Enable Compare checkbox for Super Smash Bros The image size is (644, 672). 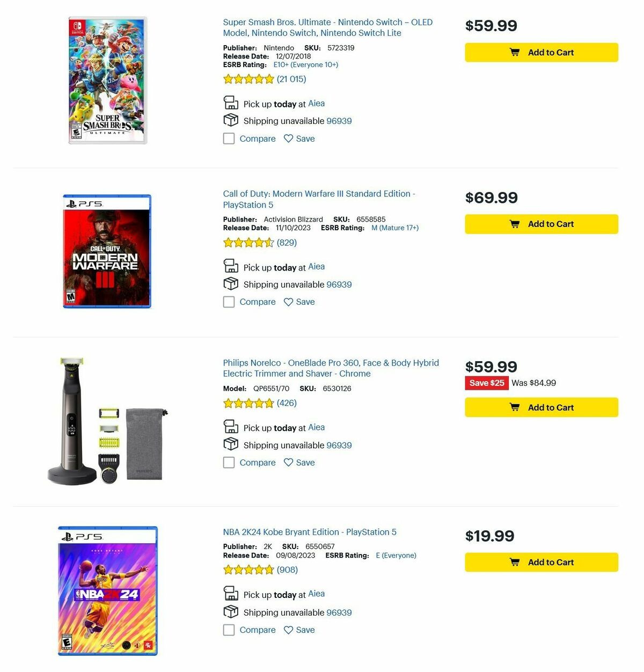tap(229, 138)
